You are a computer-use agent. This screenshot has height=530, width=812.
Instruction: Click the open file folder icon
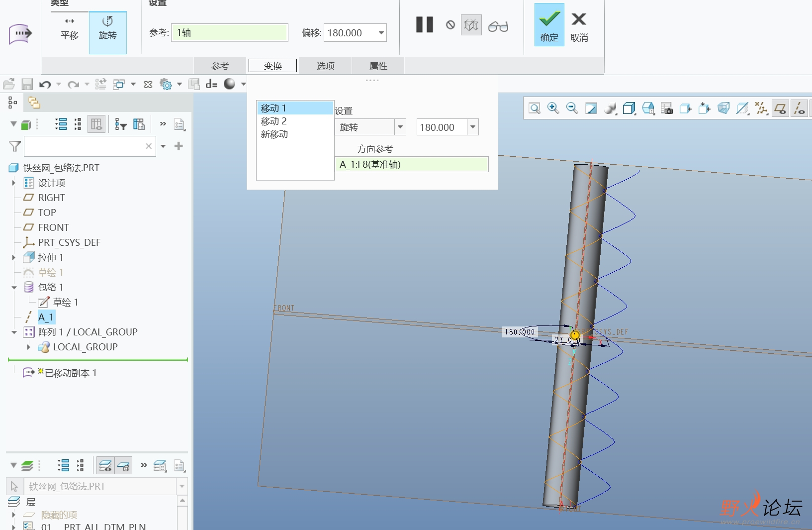(x=9, y=84)
